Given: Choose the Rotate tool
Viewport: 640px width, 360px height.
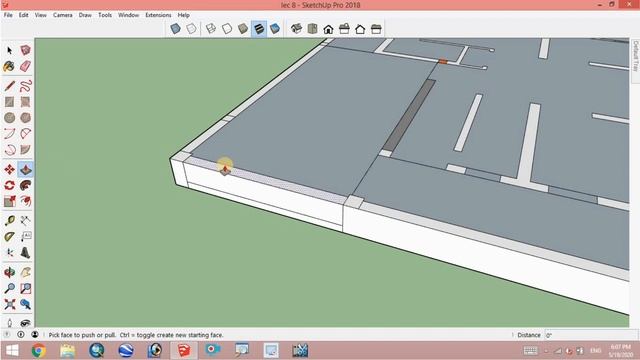Looking at the screenshot, I should pos(9,185).
